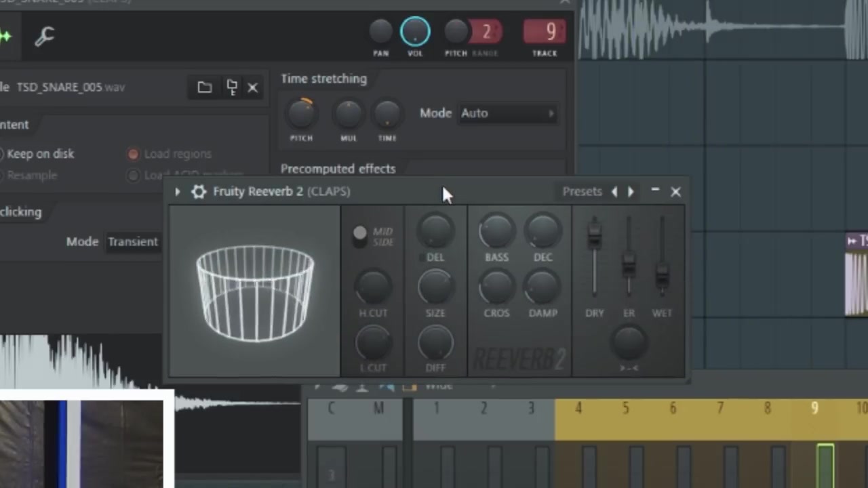Viewport: 868px width, 488px height.
Task: Click the DRY level fader
Action: tap(594, 235)
